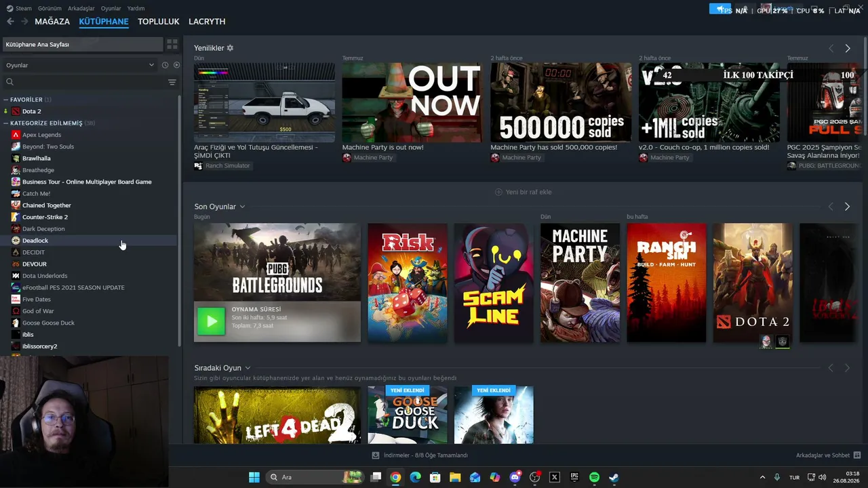Click the ready-to-play filter icon
Viewport: 868px width, 488px height.
(176, 65)
